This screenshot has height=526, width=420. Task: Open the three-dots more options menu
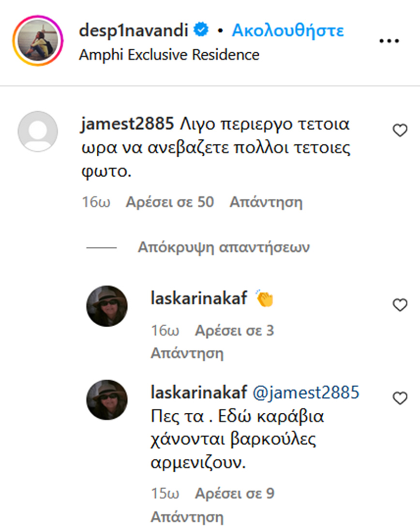click(x=389, y=41)
